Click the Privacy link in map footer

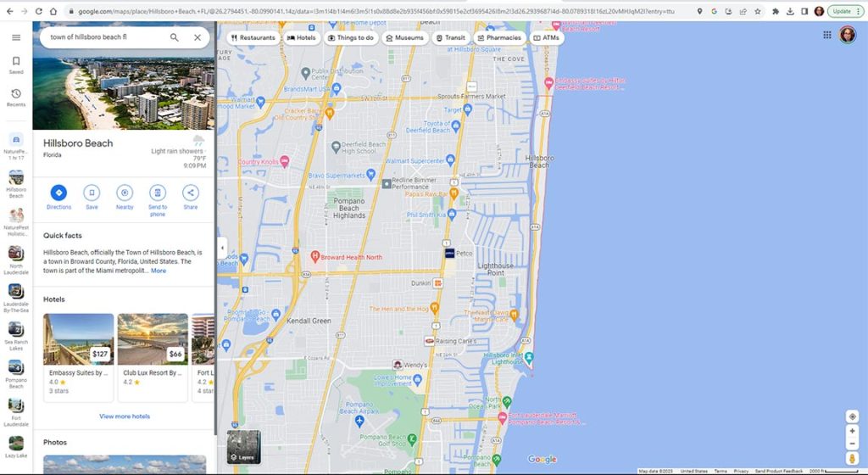pos(741,471)
